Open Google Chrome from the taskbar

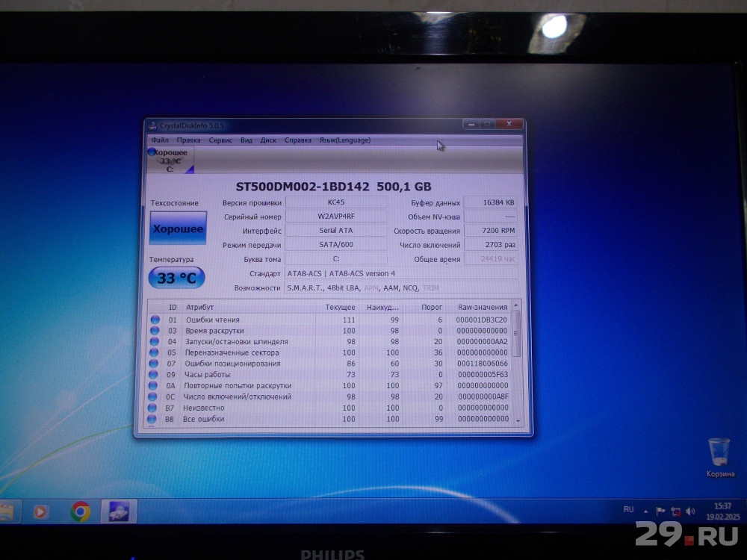pyautogui.click(x=80, y=511)
